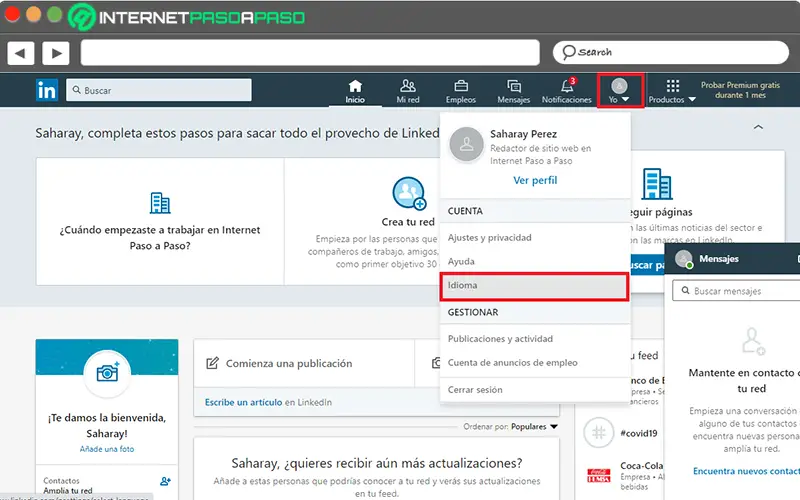Click the Buscar mensajes search field
This screenshot has height=500, width=800.
[736, 291]
